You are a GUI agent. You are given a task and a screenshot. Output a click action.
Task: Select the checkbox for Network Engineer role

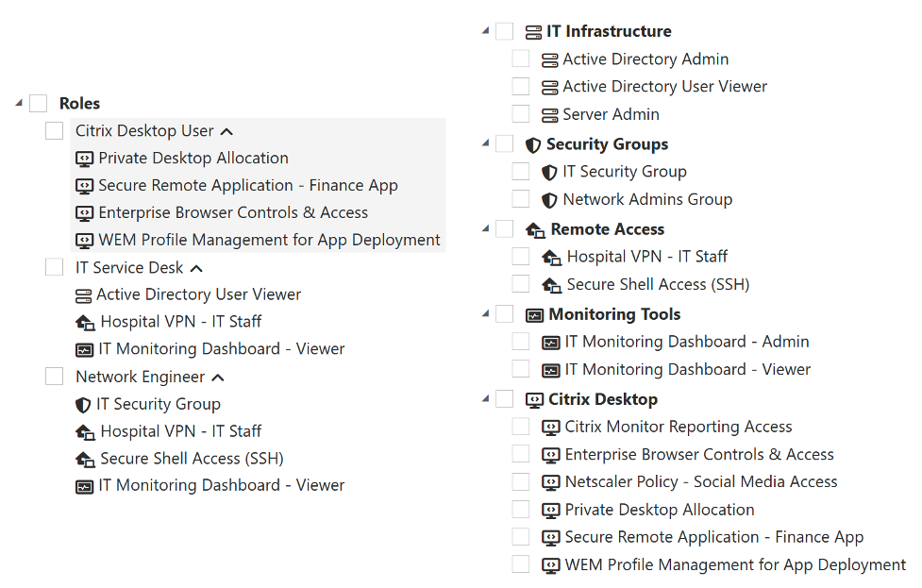click(x=55, y=377)
